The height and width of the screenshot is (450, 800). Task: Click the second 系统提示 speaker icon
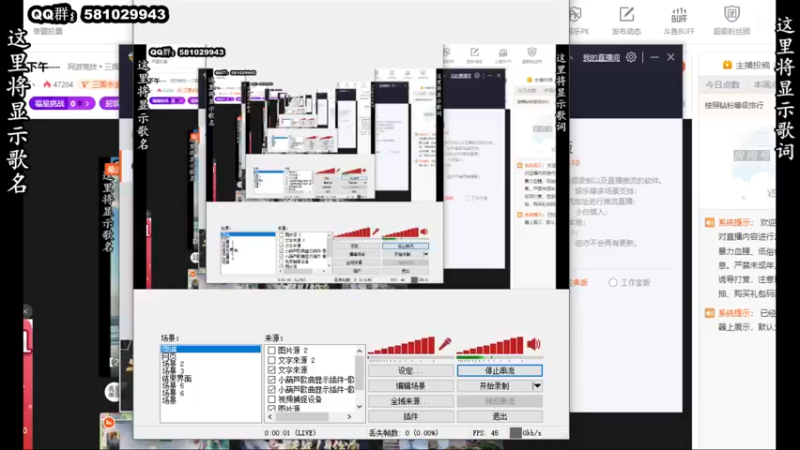pyautogui.click(x=709, y=313)
